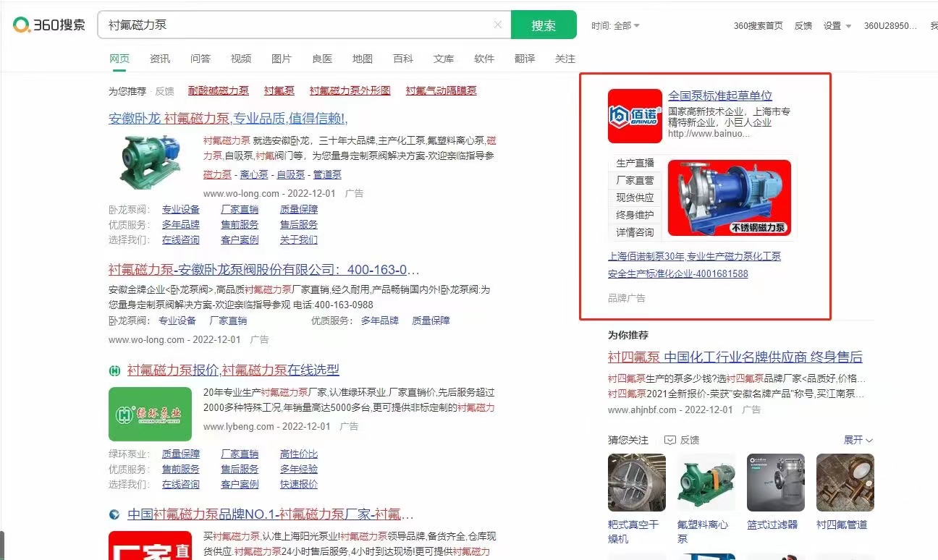Click the 佰诺 BAINUO brand logo

pyautogui.click(x=635, y=116)
